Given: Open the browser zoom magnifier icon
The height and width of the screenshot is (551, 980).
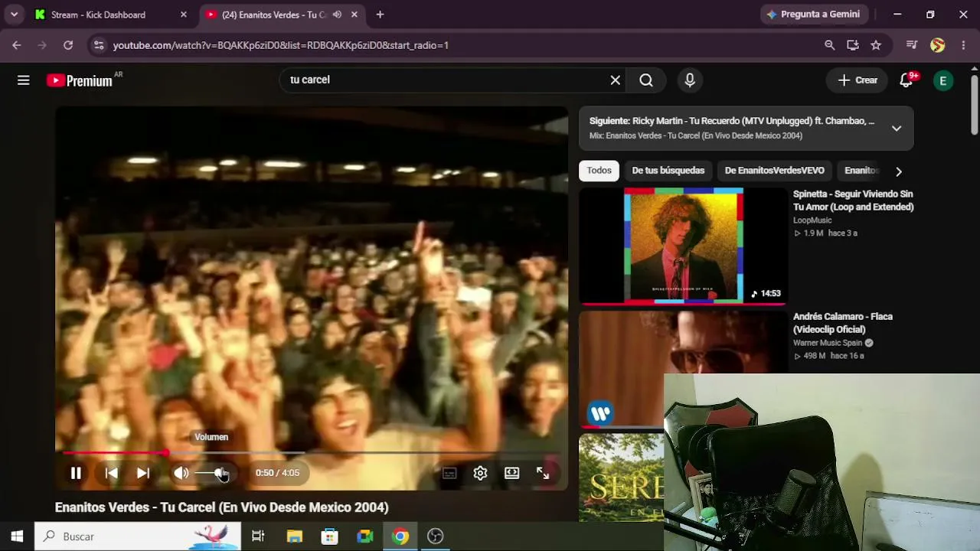Looking at the screenshot, I should click(829, 45).
